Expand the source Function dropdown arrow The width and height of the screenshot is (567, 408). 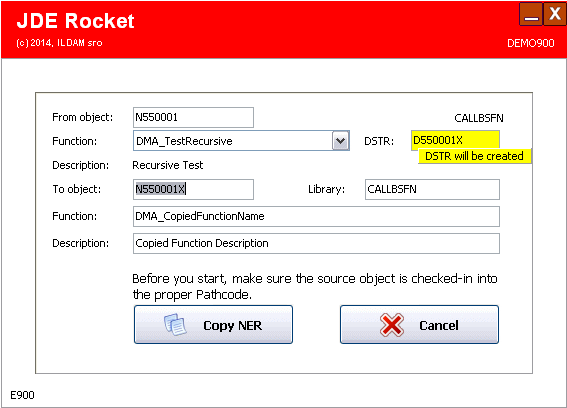click(340, 141)
